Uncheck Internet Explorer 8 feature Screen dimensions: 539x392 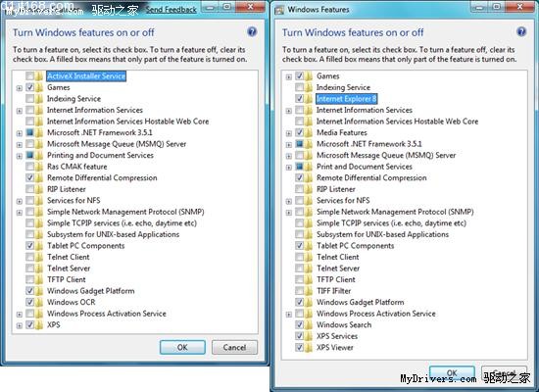[x=300, y=98]
